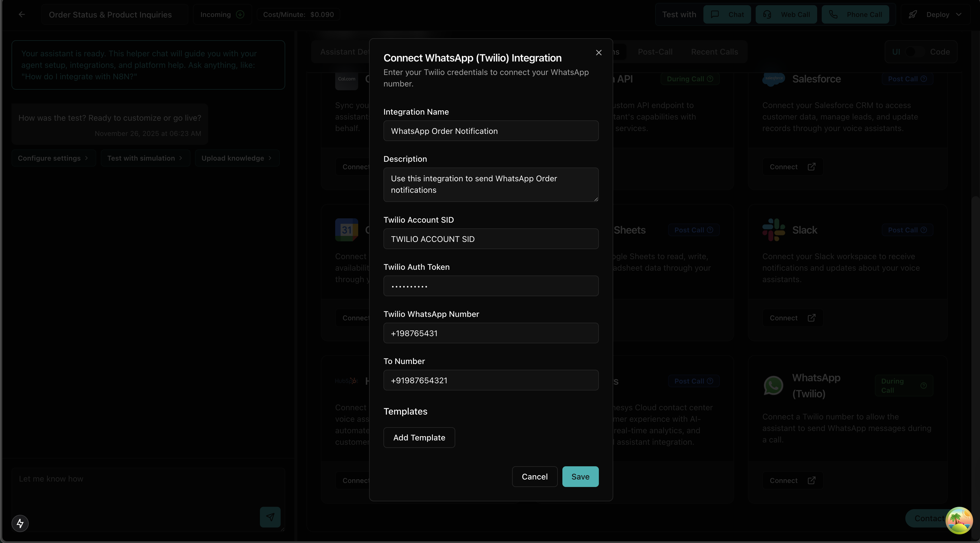The height and width of the screenshot is (543, 980).
Task: Focus the Twilio WhatsApp Number field
Action: pyautogui.click(x=491, y=333)
